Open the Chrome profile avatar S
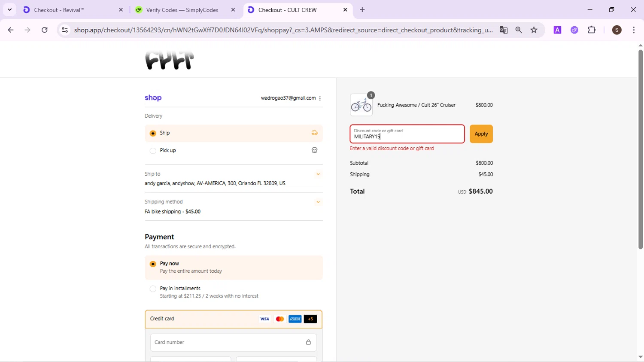 coord(617,30)
